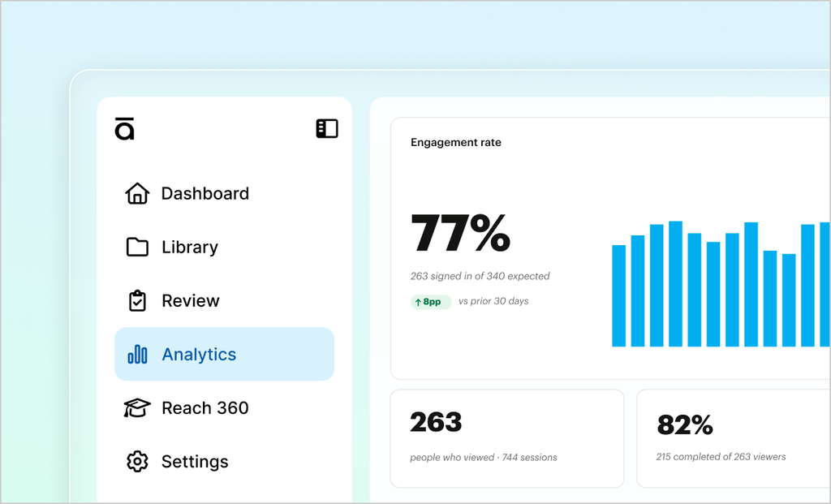This screenshot has height=504, width=831.
Task: Navigate to Reach 360
Action: pos(225,407)
